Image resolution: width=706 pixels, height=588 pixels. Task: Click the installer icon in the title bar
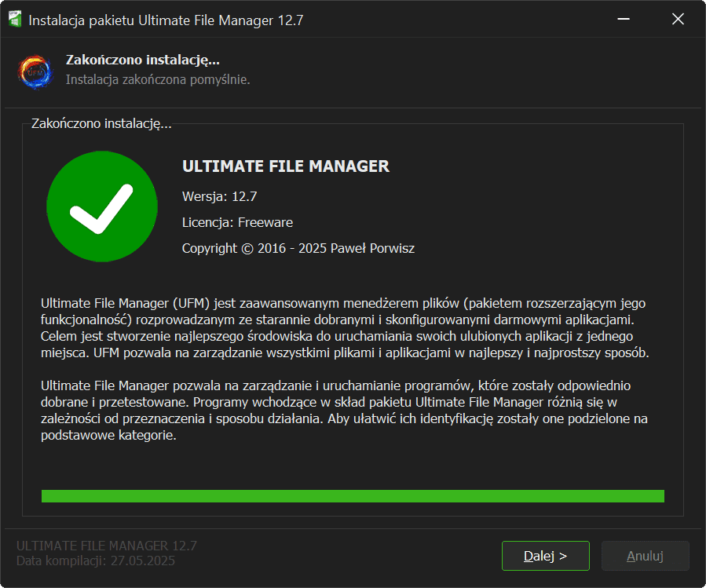click(x=14, y=20)
